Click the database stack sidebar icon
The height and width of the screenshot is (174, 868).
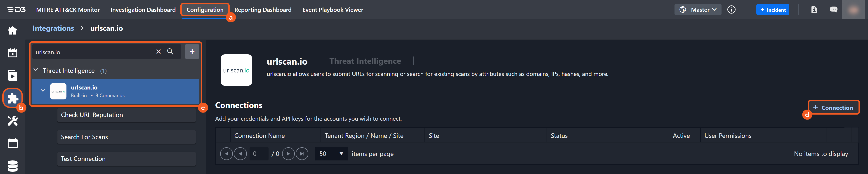point(12,166)
